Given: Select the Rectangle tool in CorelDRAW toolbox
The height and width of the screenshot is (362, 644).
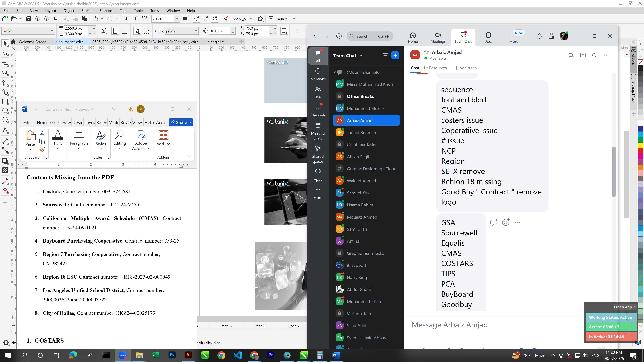Looking at the screenshot, I should 5,101.
